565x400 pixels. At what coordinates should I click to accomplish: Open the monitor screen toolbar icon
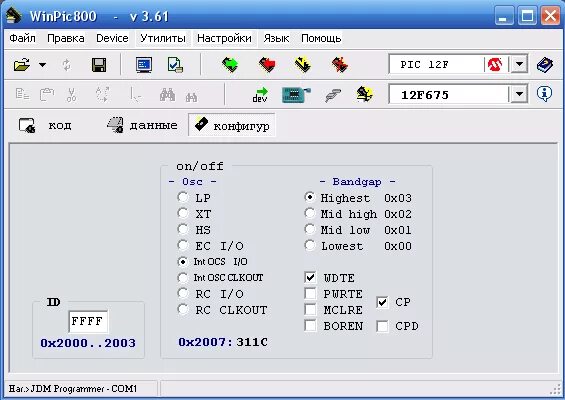pyautogui.click(x=144, y=65)
